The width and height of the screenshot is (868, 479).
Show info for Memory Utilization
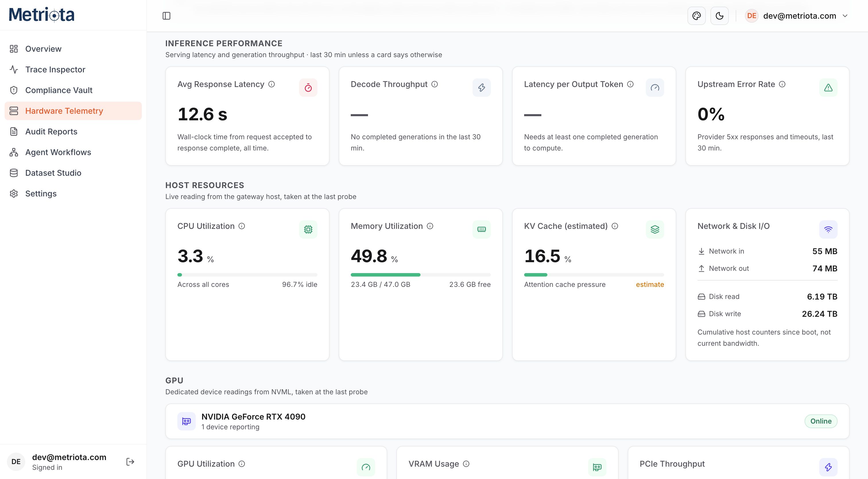pos(430,226)
